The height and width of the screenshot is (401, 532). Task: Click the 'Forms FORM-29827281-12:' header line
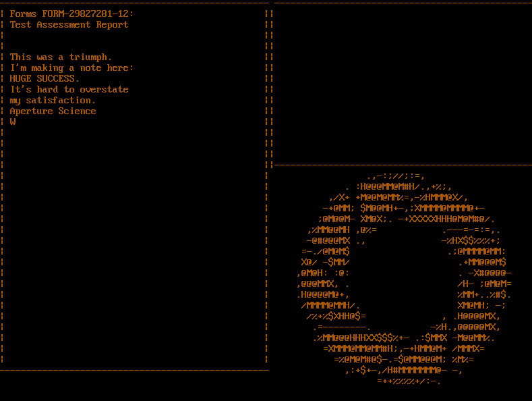click(x=71, y=14)
